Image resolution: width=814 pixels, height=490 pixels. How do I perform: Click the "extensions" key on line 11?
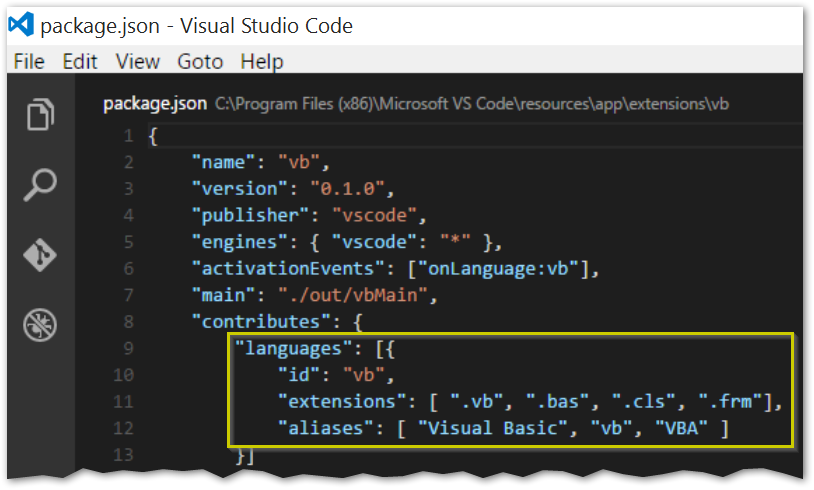pos(341,401)
